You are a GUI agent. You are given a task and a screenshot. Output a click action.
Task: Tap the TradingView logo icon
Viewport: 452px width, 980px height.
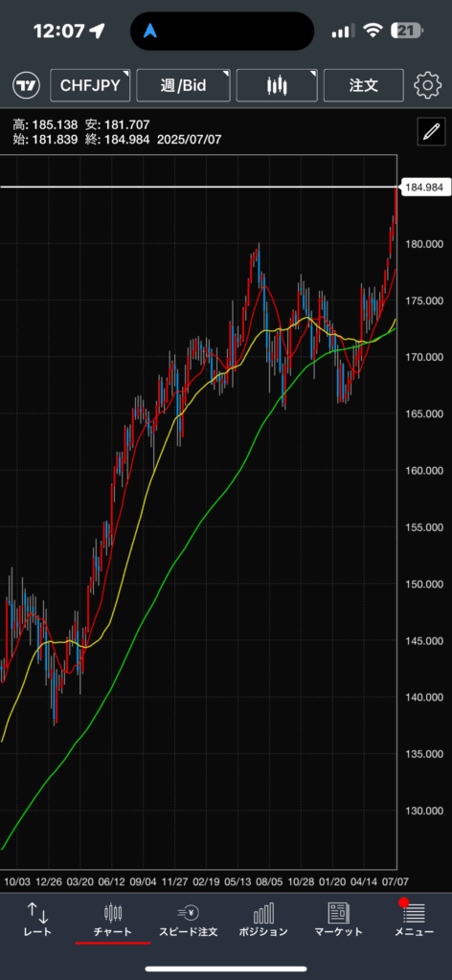(26, 85)
